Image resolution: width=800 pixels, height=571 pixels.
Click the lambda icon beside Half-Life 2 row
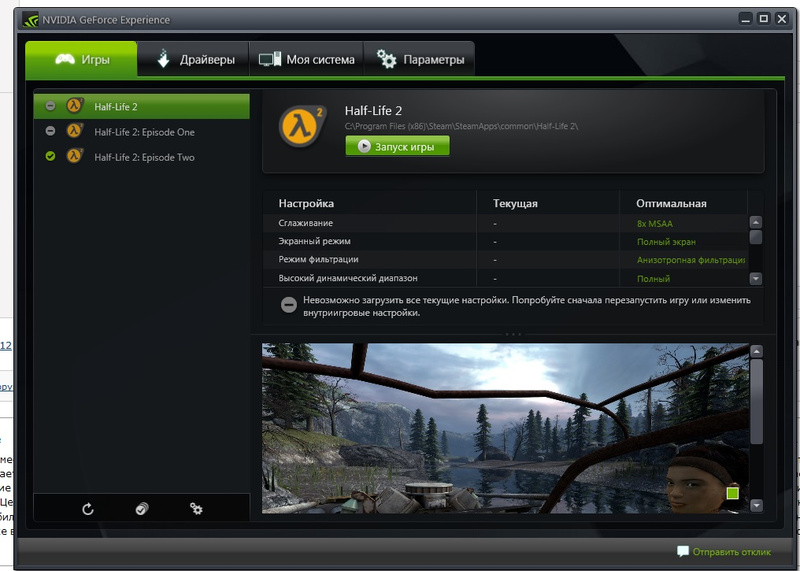[74, 105]
